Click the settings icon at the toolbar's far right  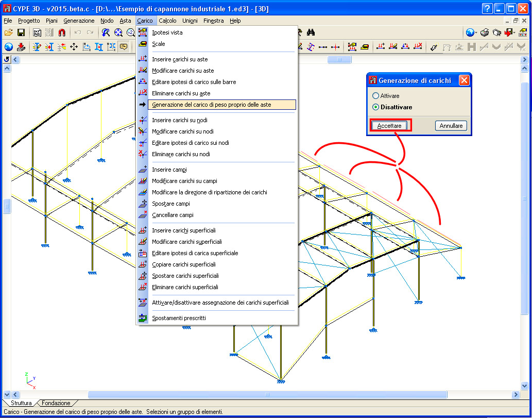[523, 32]
